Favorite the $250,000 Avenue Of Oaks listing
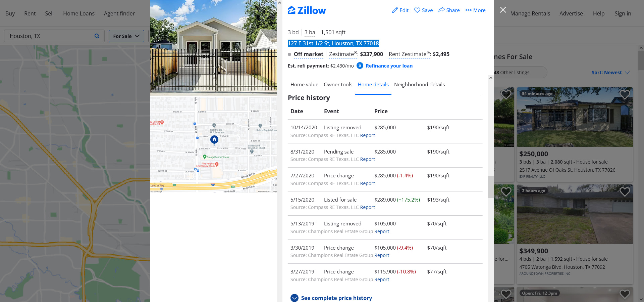644x302 pixels. (625, 95)
